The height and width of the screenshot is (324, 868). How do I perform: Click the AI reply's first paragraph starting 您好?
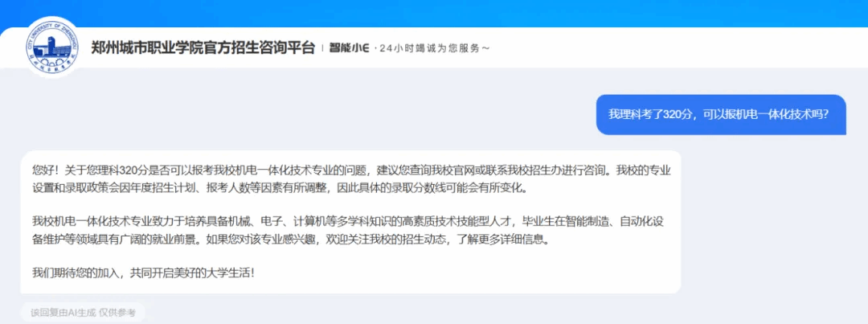tap(351, 179)
